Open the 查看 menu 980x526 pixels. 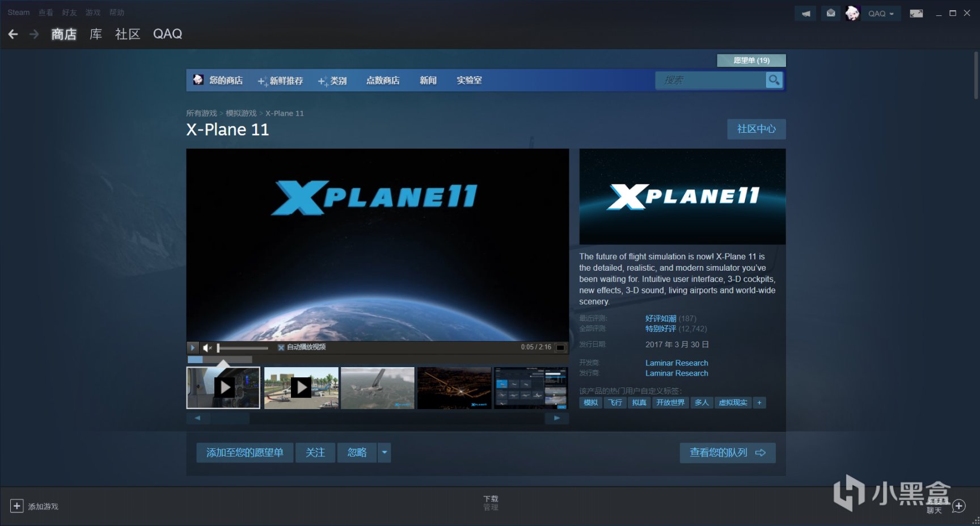(x=46, y=12)
